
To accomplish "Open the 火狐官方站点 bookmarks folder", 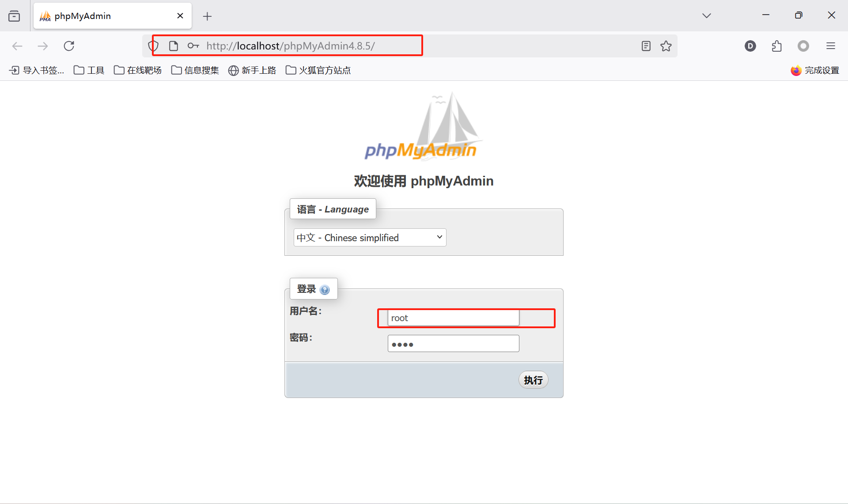I will [318, 70].
